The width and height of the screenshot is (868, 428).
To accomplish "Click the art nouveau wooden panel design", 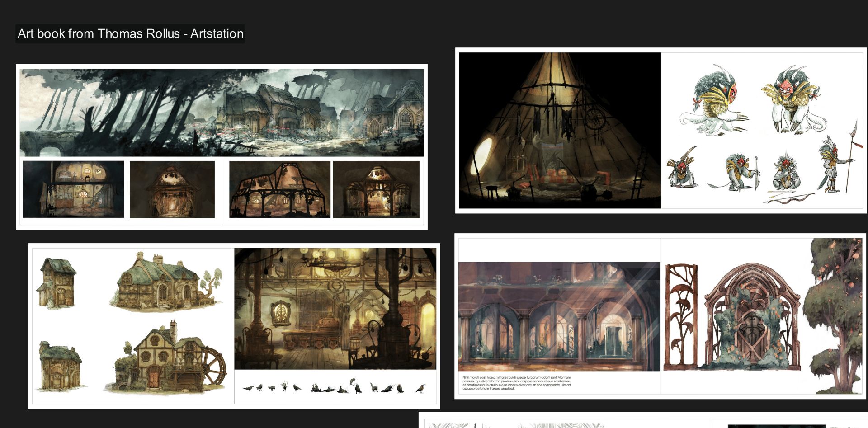I will (x=682, y=316).
